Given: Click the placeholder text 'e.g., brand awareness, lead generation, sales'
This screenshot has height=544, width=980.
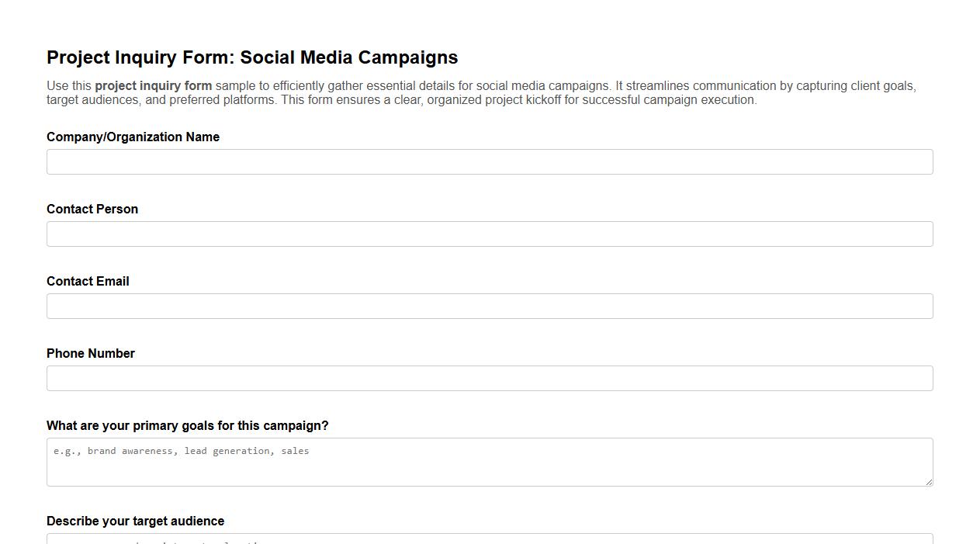Looking at the screenshot, I should [180, 451].
